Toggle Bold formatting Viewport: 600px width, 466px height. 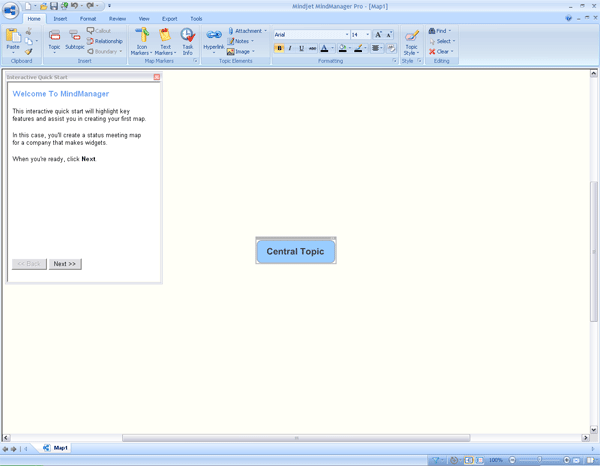pyautogui.click(x=279, y=48)
